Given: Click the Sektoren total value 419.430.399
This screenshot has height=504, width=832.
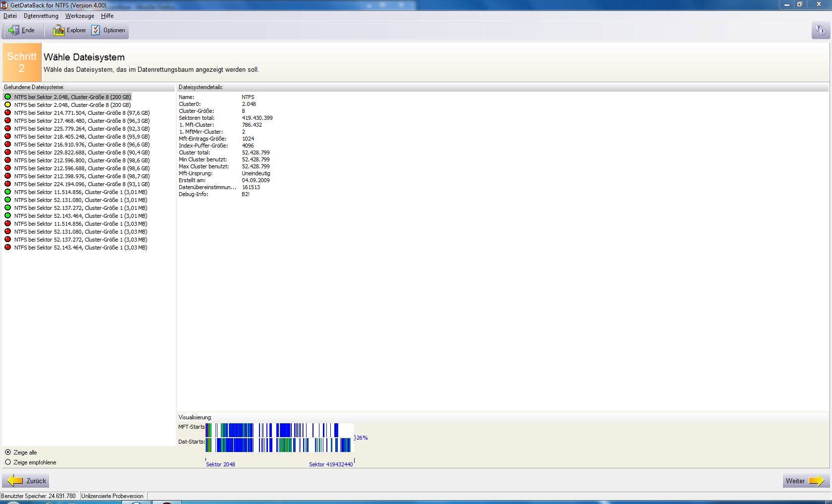Looking at the screenshot, I should click(x=257, y=118).
